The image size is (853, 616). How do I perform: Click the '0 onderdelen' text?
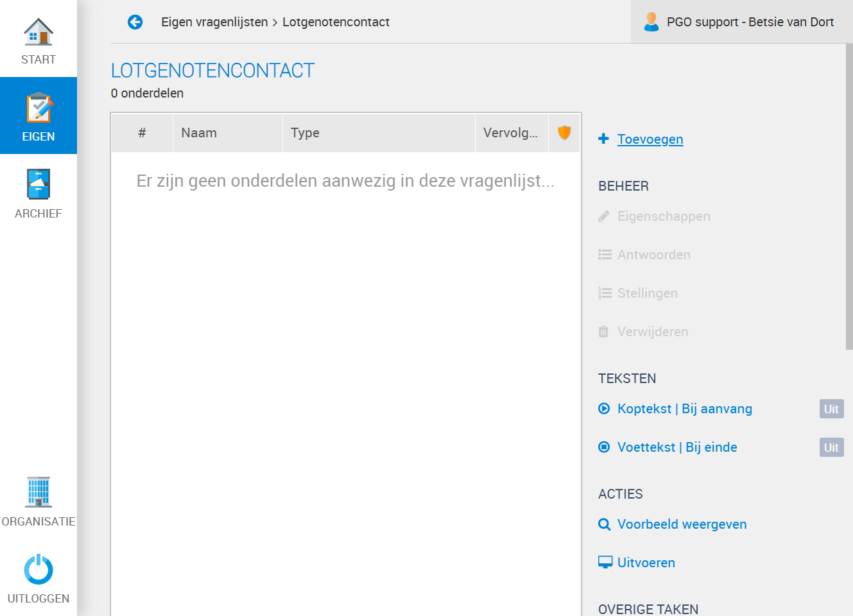(147, 93)
